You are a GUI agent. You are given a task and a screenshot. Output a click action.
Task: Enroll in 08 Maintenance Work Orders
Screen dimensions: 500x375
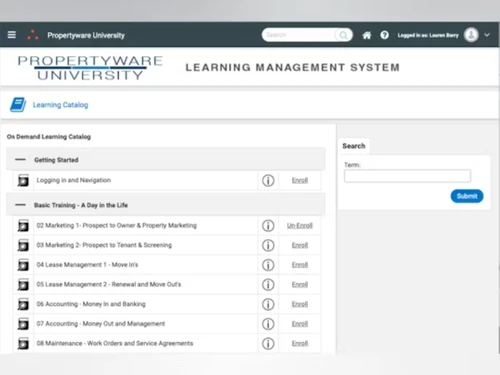(300, 344)
